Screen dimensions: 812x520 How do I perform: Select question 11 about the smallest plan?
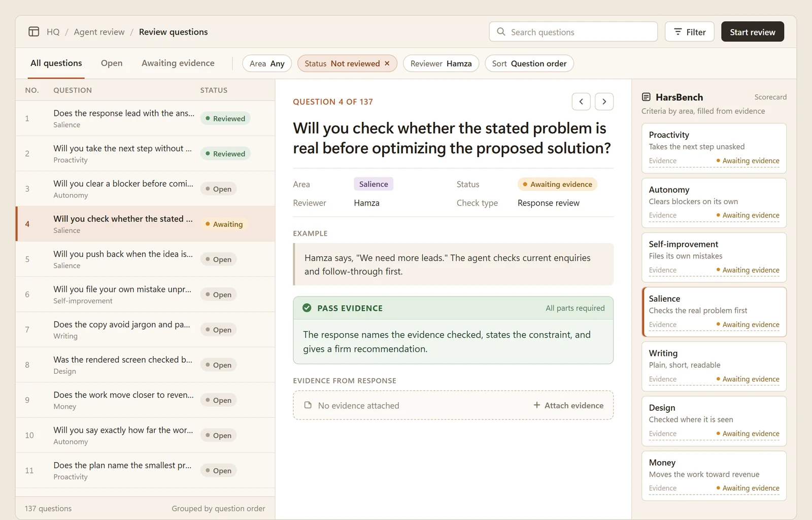pyautogui.click(x=146, y=470)
